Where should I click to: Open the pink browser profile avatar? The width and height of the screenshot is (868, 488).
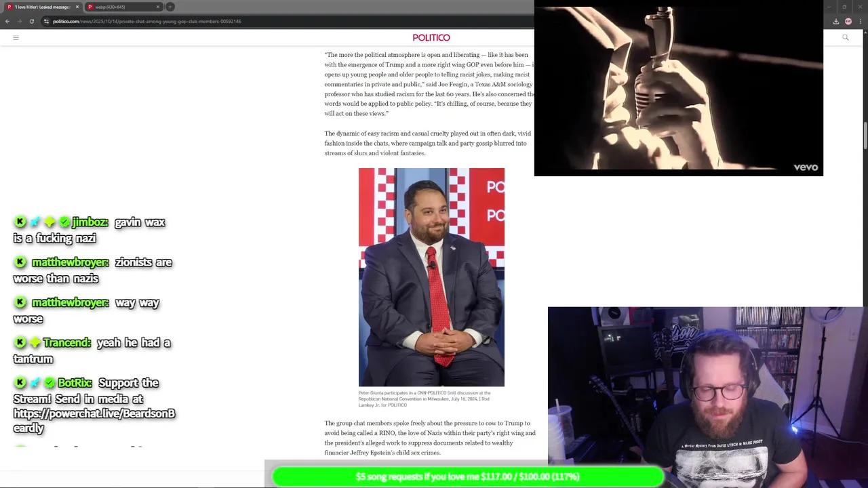[848, 21]
